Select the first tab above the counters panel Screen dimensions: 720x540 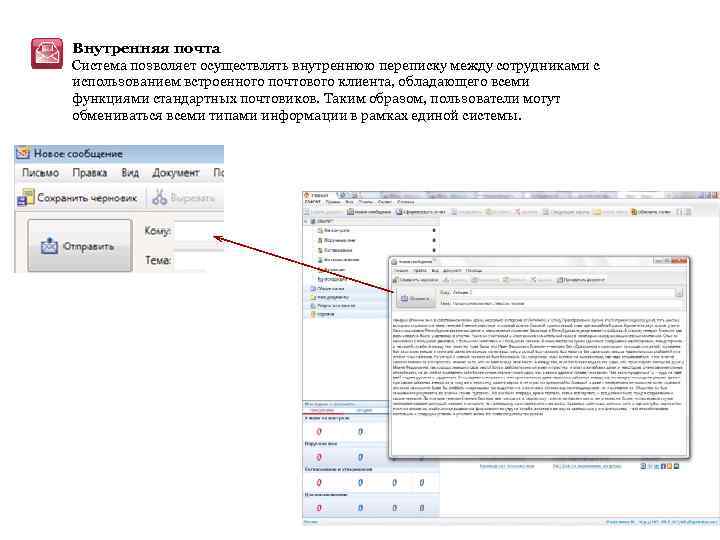[x=322, y=410]
